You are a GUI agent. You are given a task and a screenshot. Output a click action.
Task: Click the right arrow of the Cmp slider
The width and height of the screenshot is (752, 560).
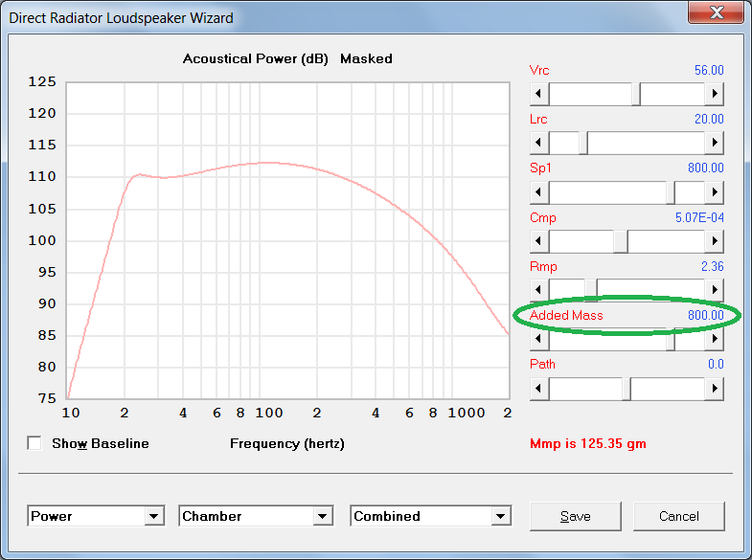714,241
